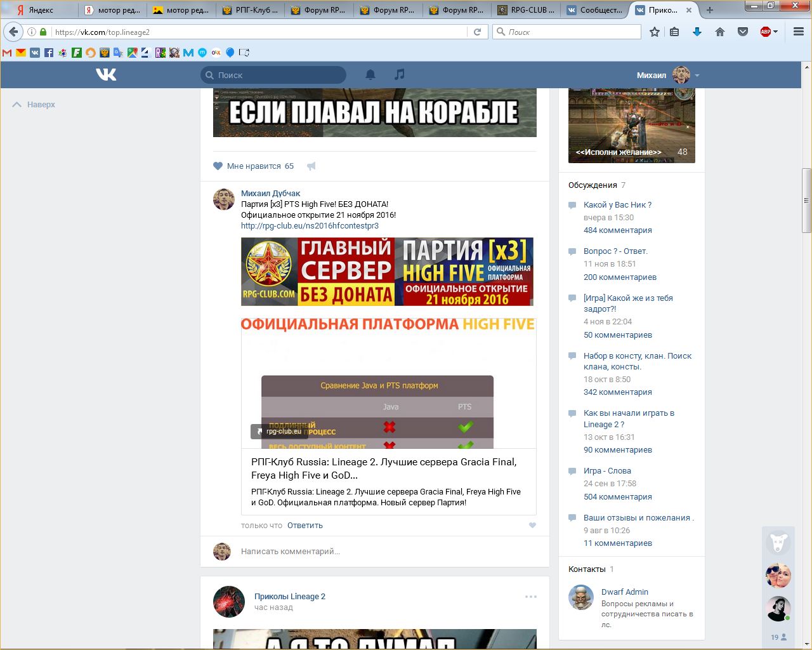Click the address bar URL vk.com/top.lineage2
Viewport: 812px width, 650px height.
click(x=102, y=32)
